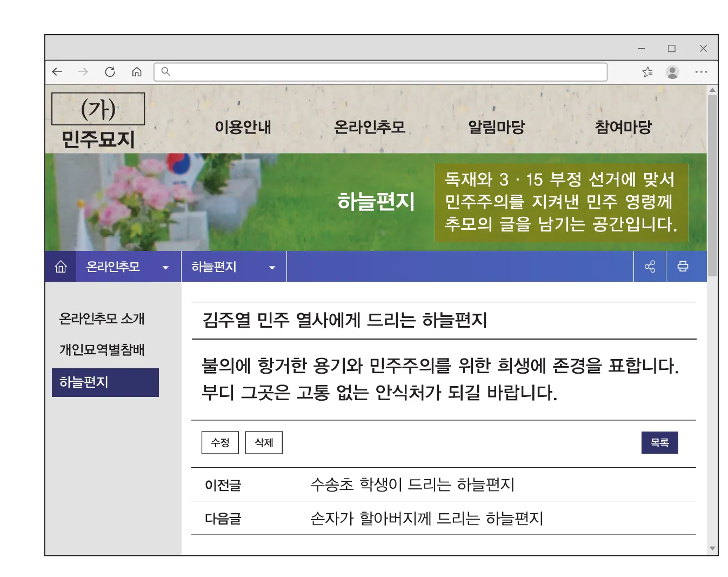Open favorites star icon

[x=647, y=72]
